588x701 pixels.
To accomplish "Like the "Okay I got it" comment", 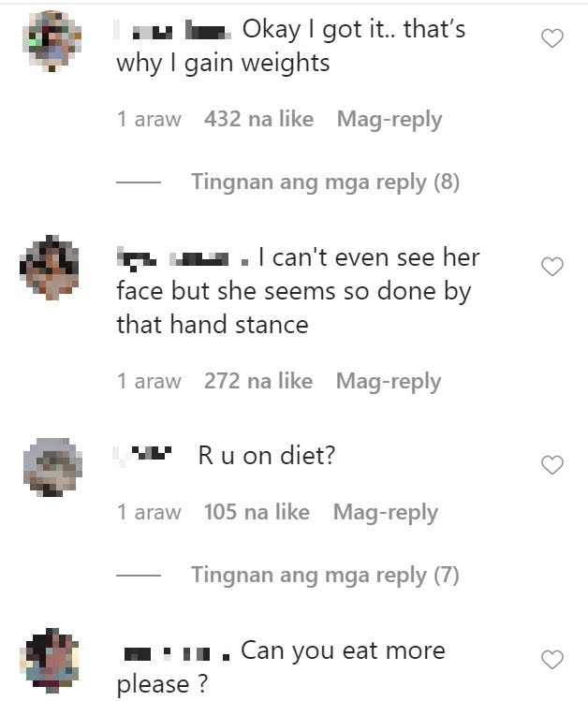I will click(x=552, y=38).
